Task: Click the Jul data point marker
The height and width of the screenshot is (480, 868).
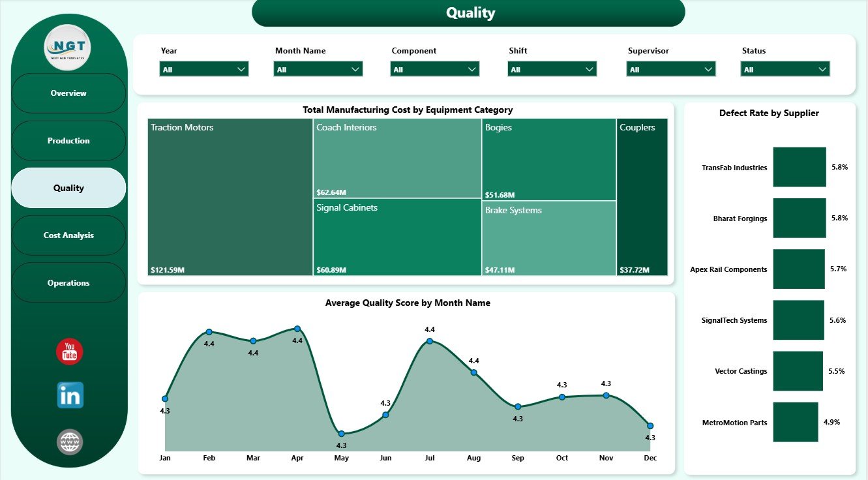Action: [x=430, y=341]
